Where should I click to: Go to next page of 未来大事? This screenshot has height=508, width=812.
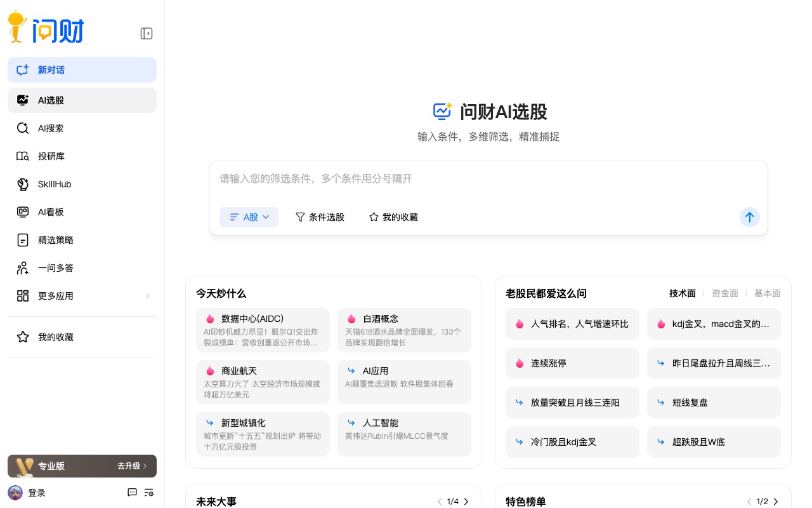(466, 502)
